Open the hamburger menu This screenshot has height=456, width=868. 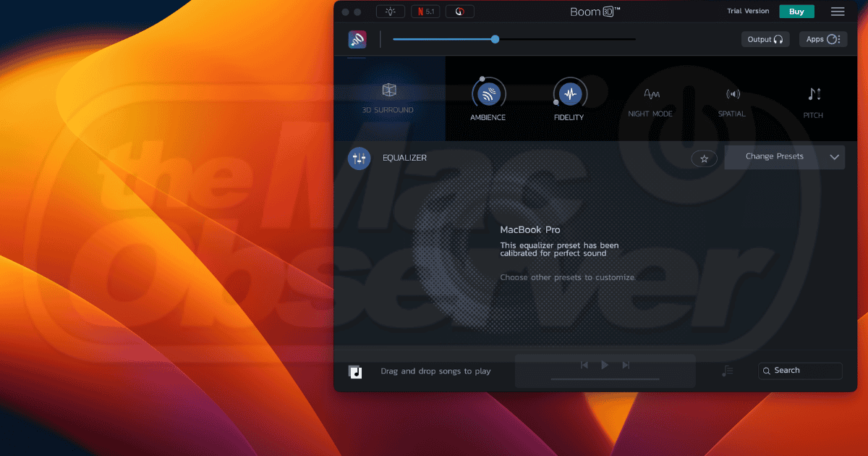(x=838, y=12)
